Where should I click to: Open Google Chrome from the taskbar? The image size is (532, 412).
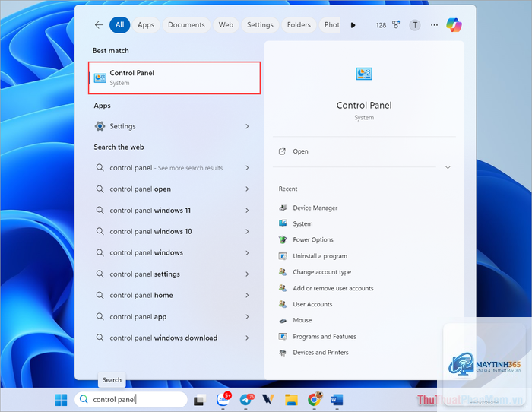tap(314, 399)
